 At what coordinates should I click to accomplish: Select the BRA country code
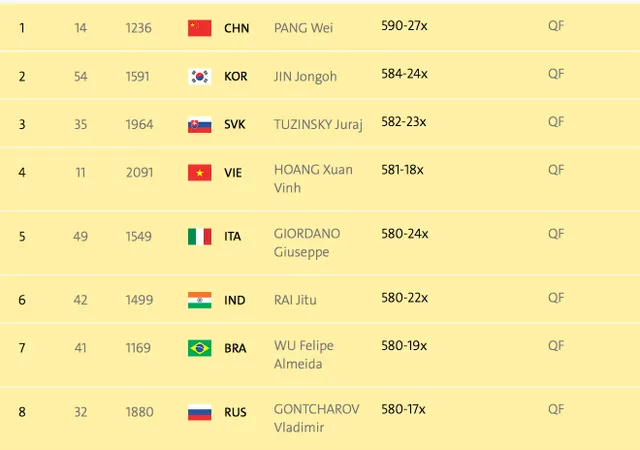(235, 348)
